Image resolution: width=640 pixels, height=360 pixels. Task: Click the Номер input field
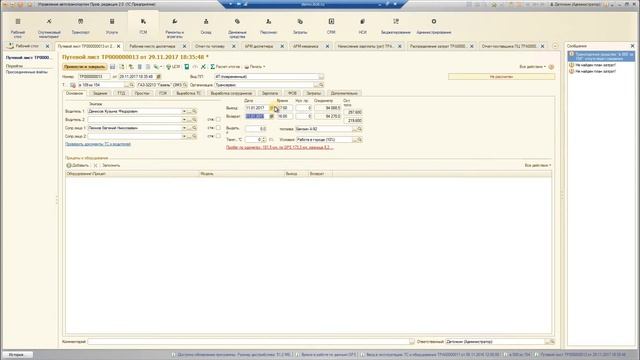pyautogui.click(x=94, y=77)
